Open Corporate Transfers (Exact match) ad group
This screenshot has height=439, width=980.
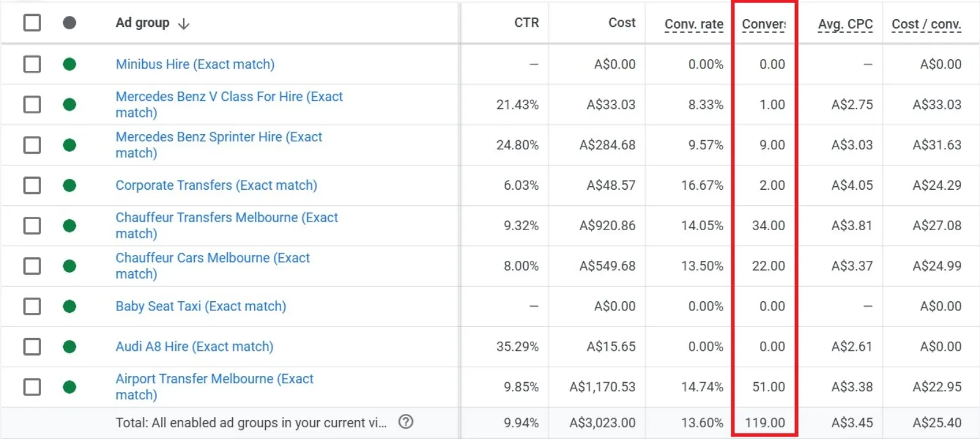click(x=216, y=186)
